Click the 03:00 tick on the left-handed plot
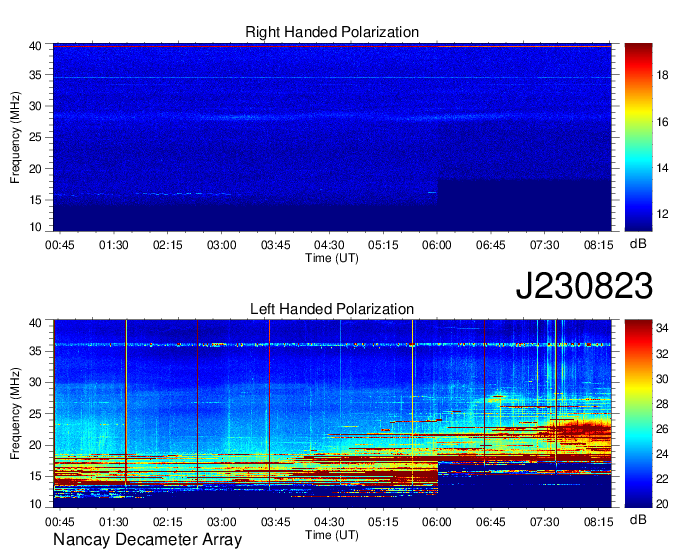The image size is (680, 552). 221,522
